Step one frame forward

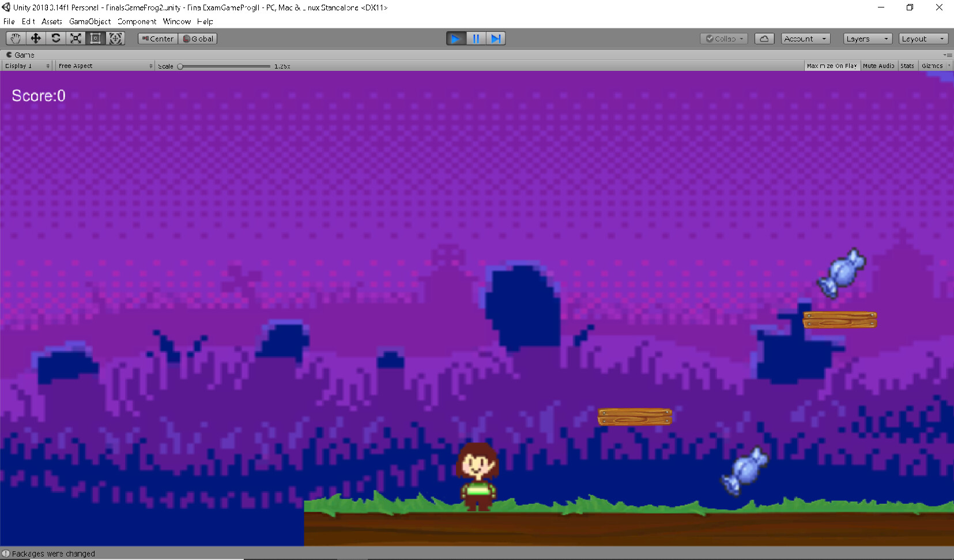pyautogui.click(x=496, y=38)
